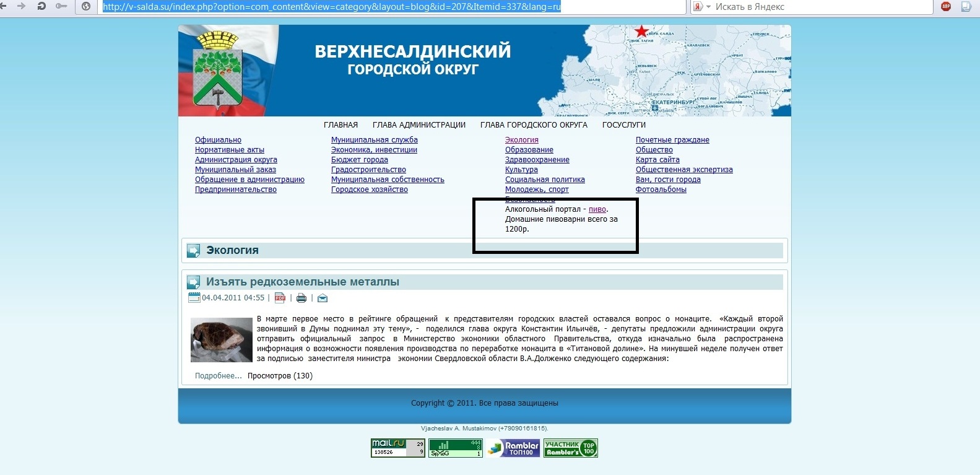The height and width of the screenshot is (475, 980).
Task: Click Подробнее to read full article
Action: pyautogui.click(x=218, y=376)
